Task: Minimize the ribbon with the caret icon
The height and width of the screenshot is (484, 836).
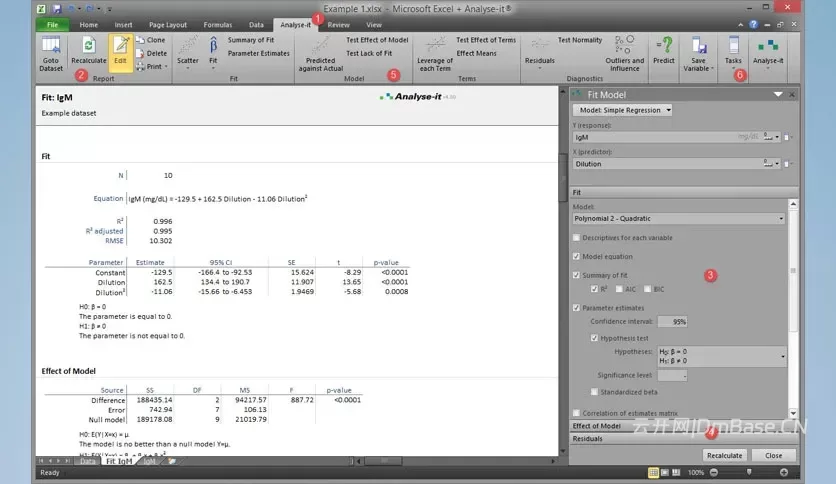Action: coord(741,25)
